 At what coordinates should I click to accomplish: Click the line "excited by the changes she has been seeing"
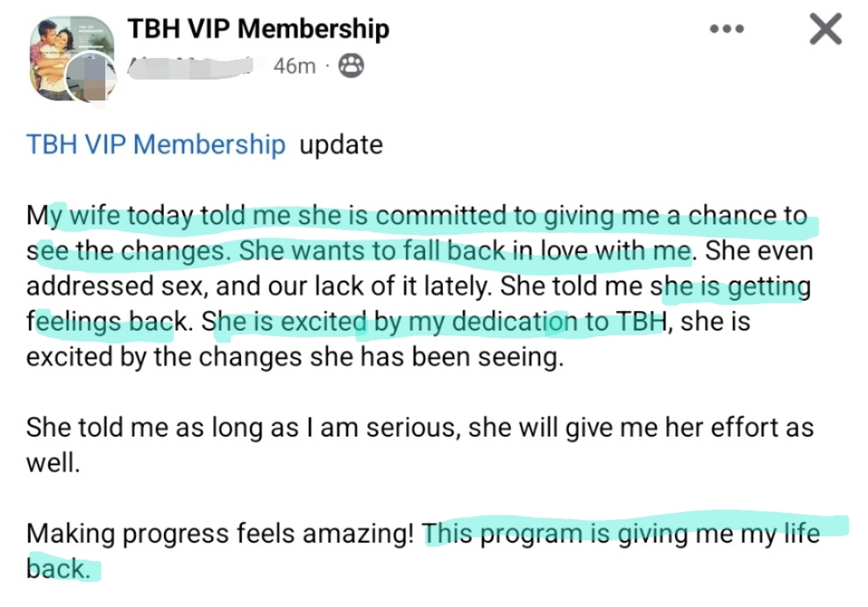click(295, 358)
